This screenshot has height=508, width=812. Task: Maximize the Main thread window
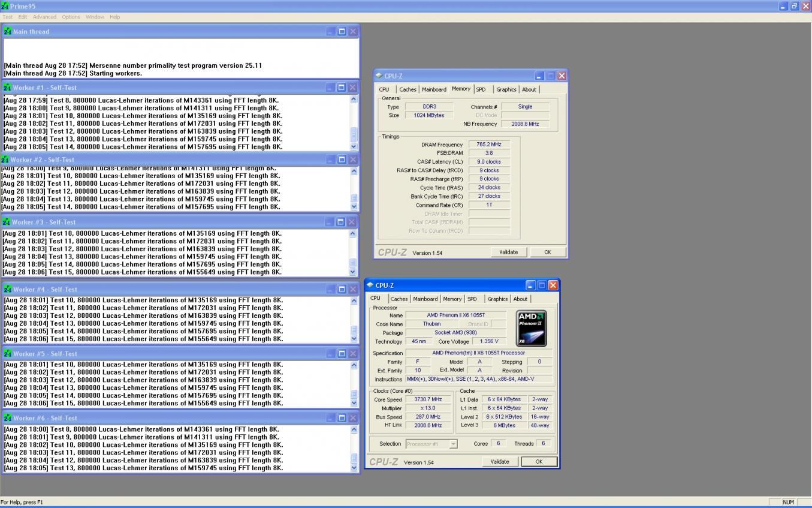pos(342,31)
